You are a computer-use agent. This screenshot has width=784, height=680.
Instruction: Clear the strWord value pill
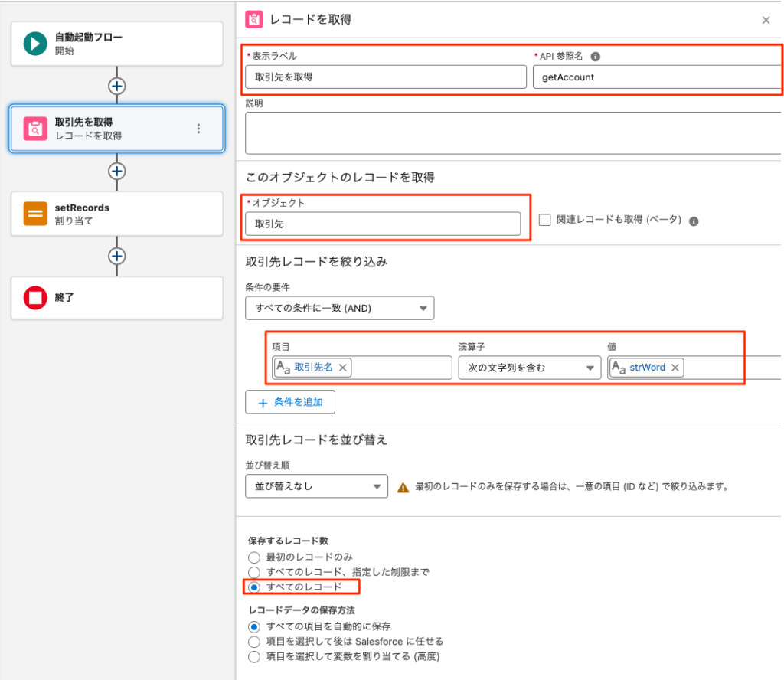point(675,368)
